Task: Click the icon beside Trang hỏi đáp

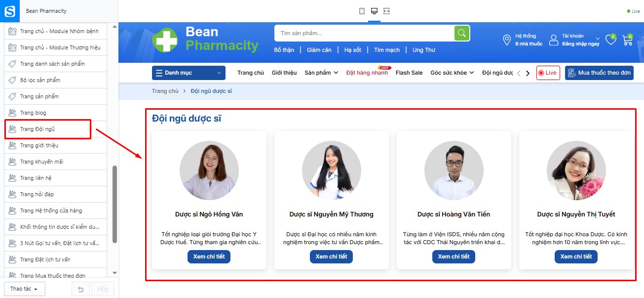Action: pyautogui.click(x=13, y=194)
